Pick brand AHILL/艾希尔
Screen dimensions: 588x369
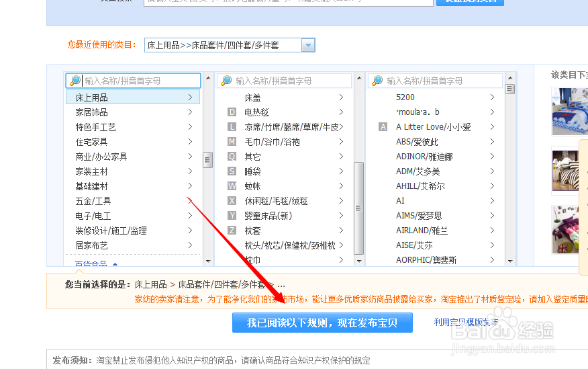420,186
